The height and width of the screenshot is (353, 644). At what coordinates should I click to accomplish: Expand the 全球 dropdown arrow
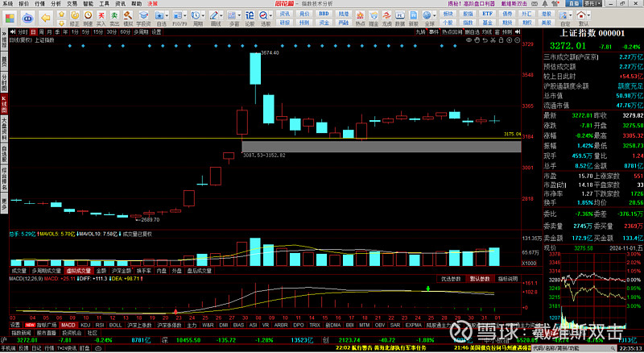point(435,15)
